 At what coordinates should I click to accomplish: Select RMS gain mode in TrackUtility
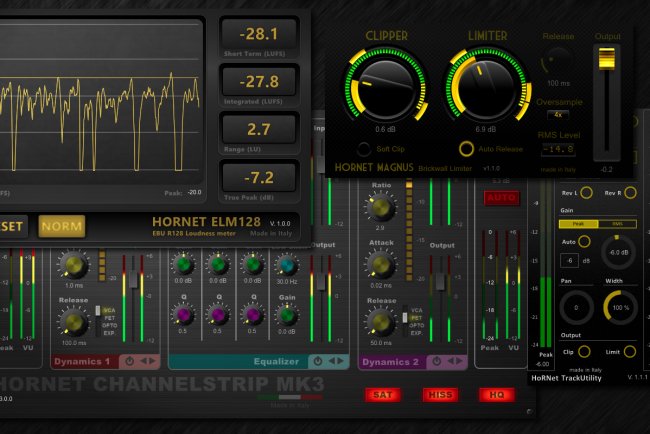[x=617, y=224]
